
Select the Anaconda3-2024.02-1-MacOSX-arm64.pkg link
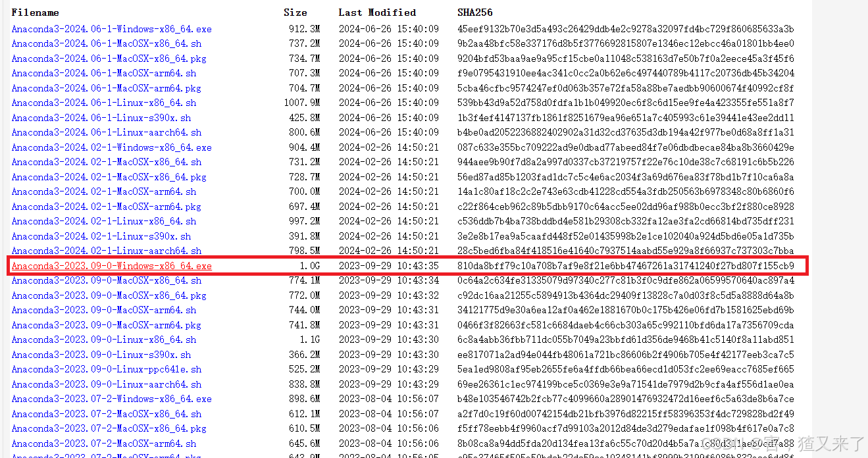coord(106,207)
